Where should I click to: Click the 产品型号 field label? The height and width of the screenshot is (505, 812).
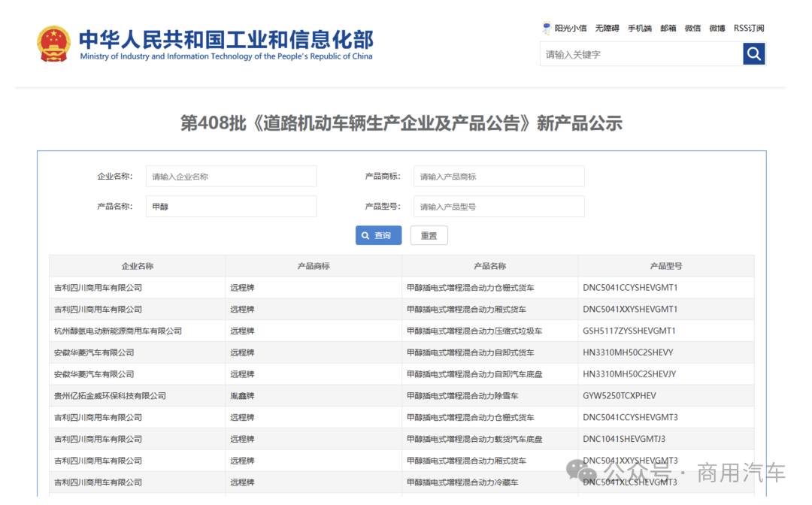point(383,207)
